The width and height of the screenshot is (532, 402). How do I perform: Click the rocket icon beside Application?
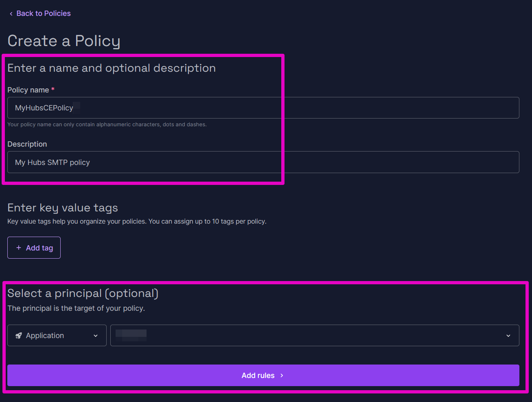tap(19, 336)
